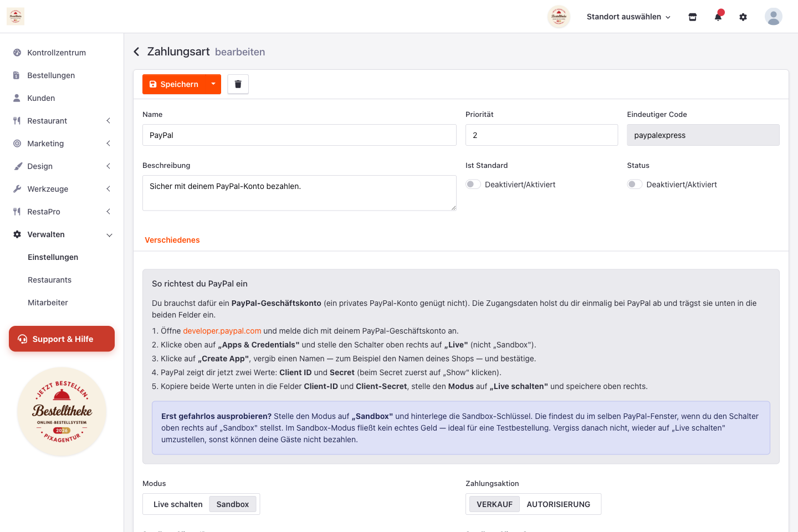
Task: Choose VERKAUF payment action
Action: pyautogui.click(x=494, y=504)
